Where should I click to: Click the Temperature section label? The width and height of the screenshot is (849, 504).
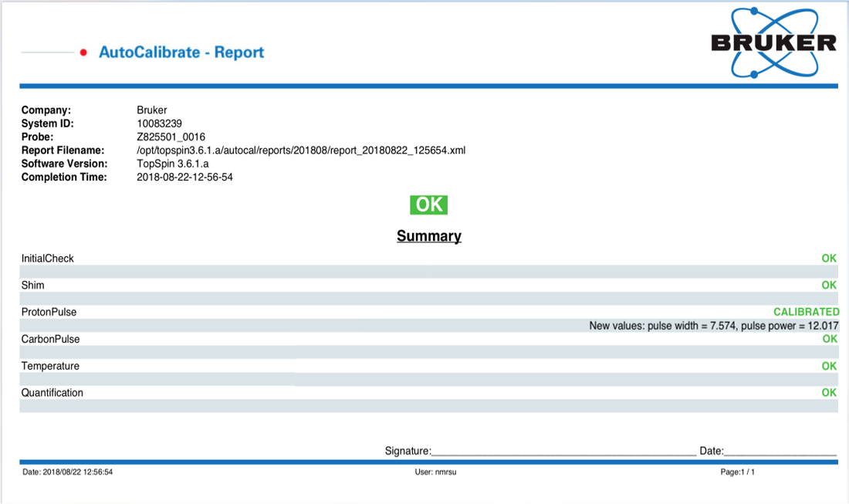tap(50, 365)
